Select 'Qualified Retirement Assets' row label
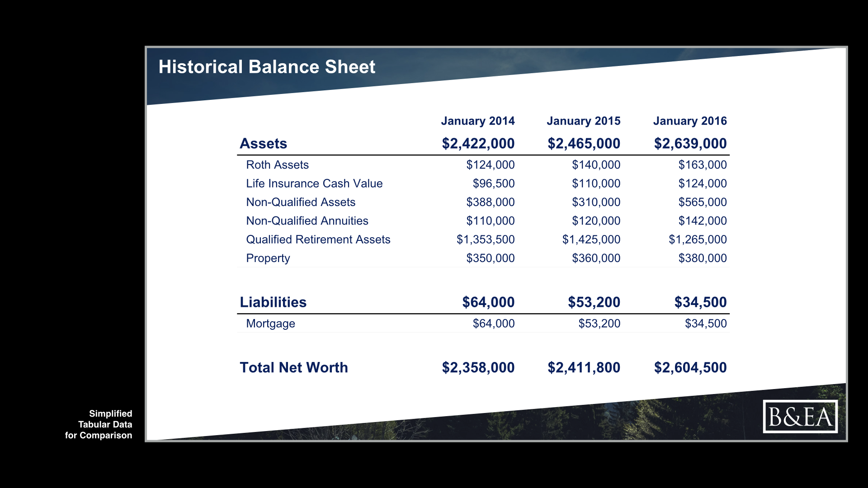 pyautogui.click(x=318, y=239)
